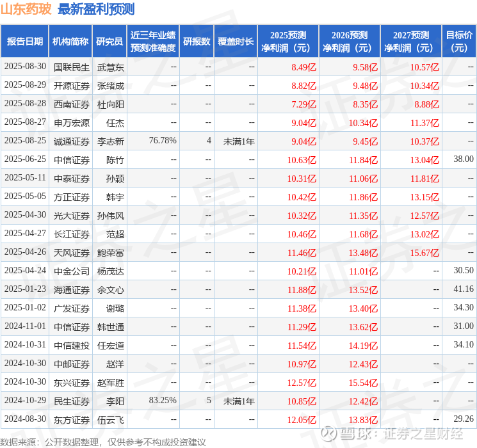The height and width of the screenshot is (448, 477).
Task: Click the 数据来源 disclaimer footer text
Action: (103, 442)
